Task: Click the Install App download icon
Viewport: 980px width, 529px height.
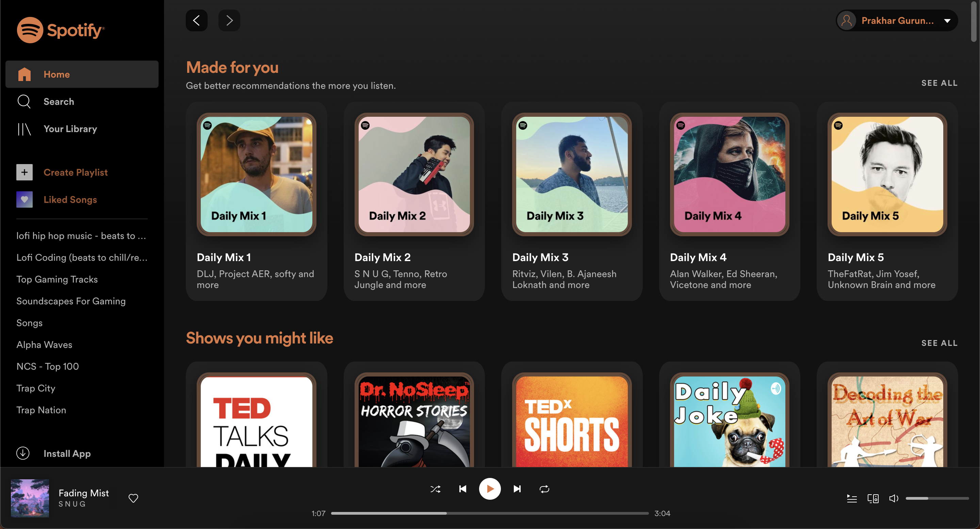Action: pos(23,453)
